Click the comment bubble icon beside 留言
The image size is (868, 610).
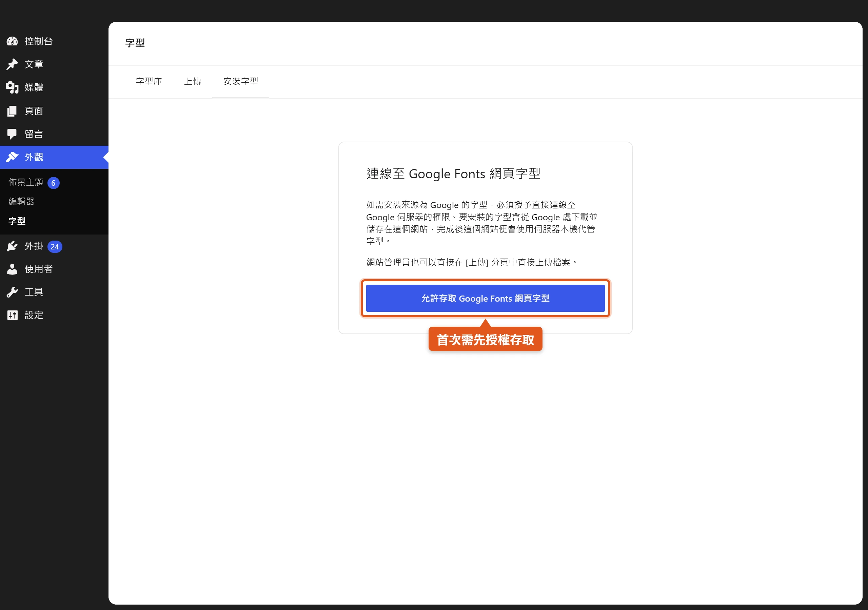click(x=12, y=134)
